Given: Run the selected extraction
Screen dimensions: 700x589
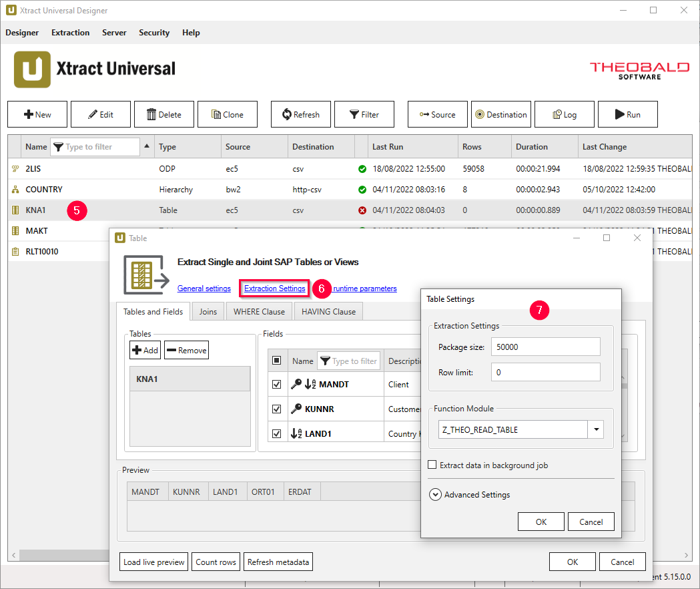Looking at the screenshot, I should 627,114.
